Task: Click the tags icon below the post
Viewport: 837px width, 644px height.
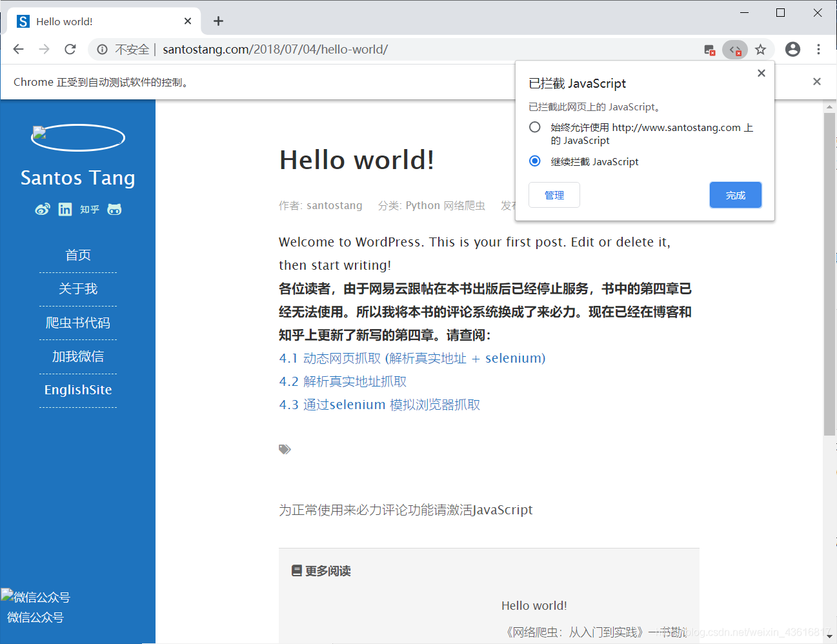Action: (x=285, y=449)
